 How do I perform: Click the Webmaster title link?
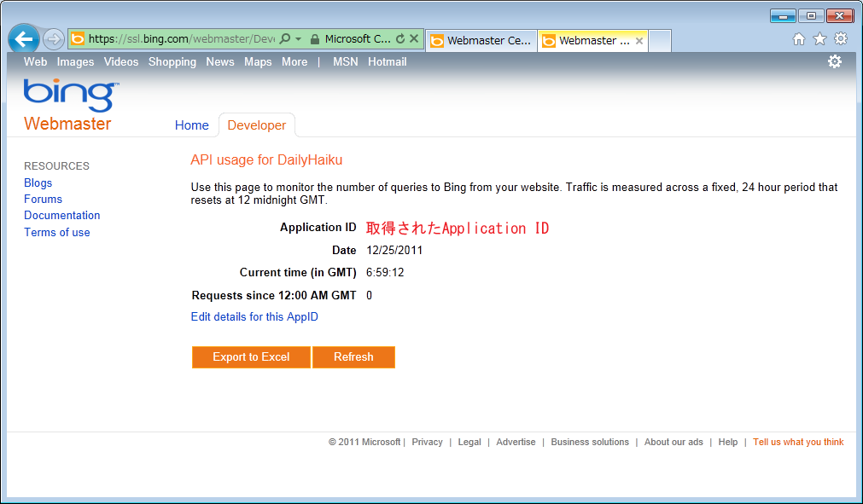click(x=67, y=124)
